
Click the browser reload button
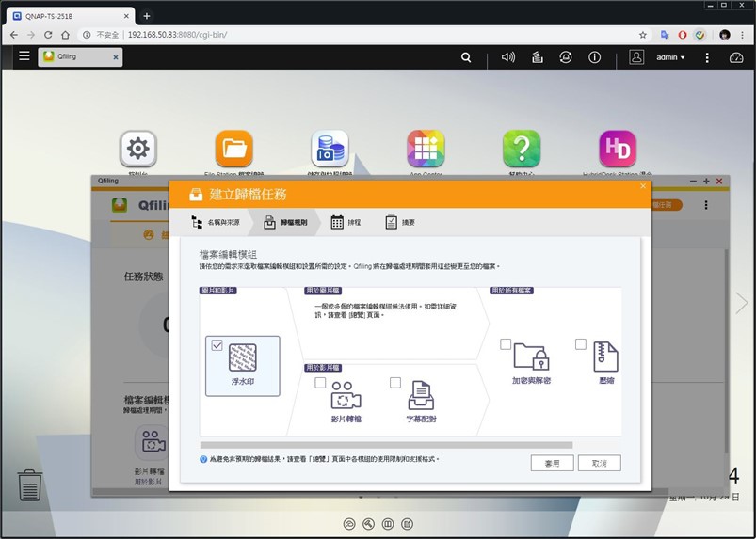pyautogui.click(x=48, y=35)
